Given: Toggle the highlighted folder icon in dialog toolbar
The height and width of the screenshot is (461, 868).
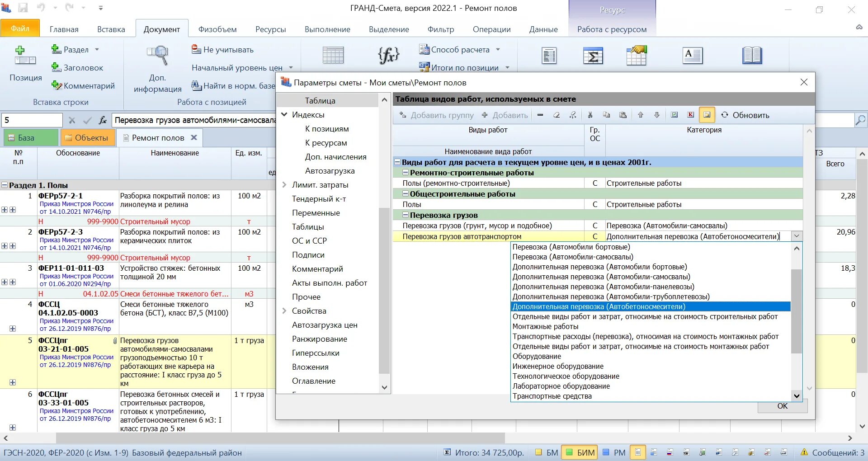Looking at the screenshot, I should [707, 115].
